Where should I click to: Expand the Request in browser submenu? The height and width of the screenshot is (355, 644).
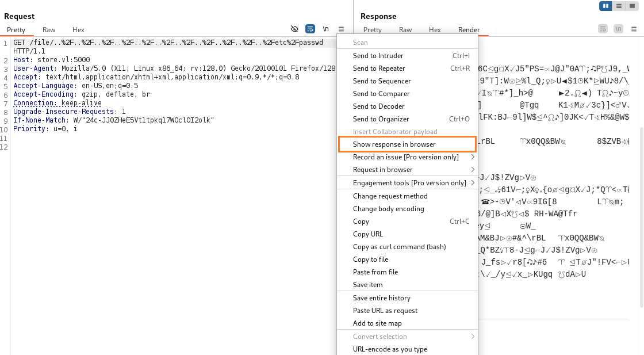[407, 170]
